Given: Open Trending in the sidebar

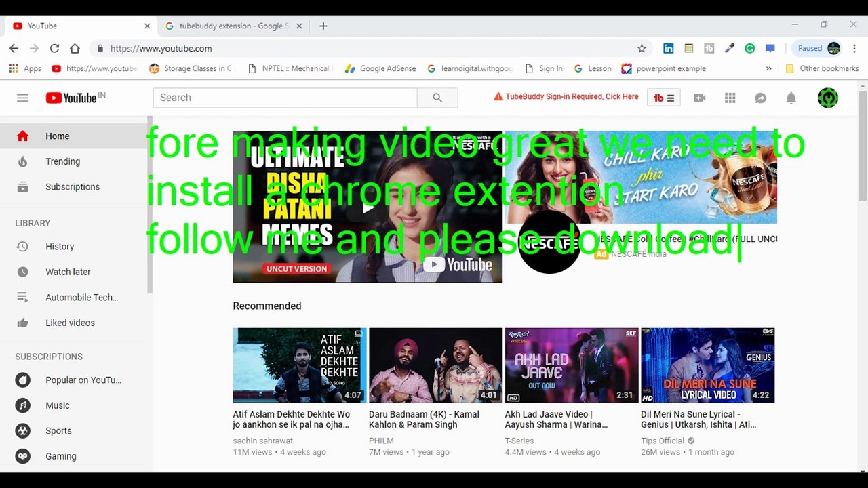Looking at the screenshot, I should (73, 161).
